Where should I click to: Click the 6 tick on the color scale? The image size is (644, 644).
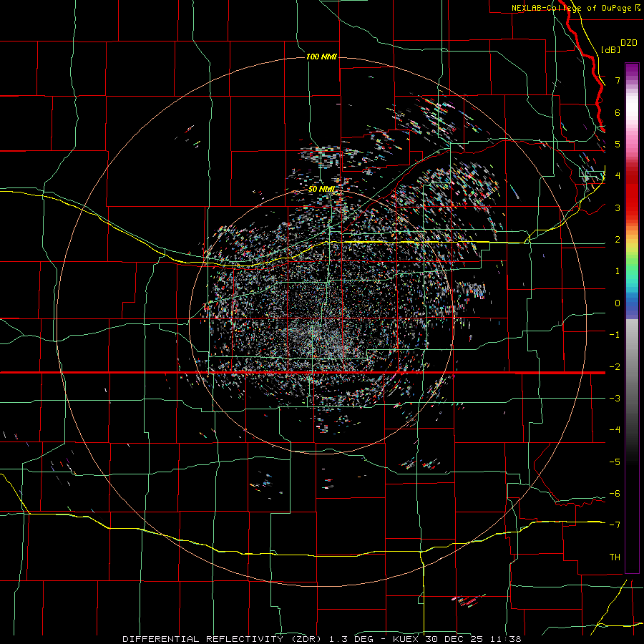point(618,112)
